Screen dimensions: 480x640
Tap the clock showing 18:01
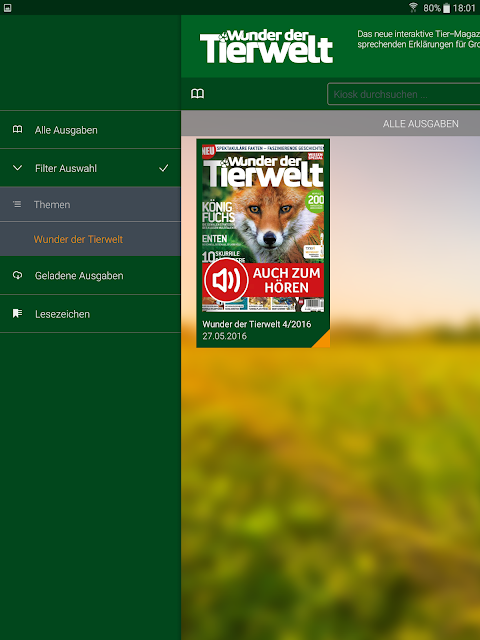click(464, 8)
